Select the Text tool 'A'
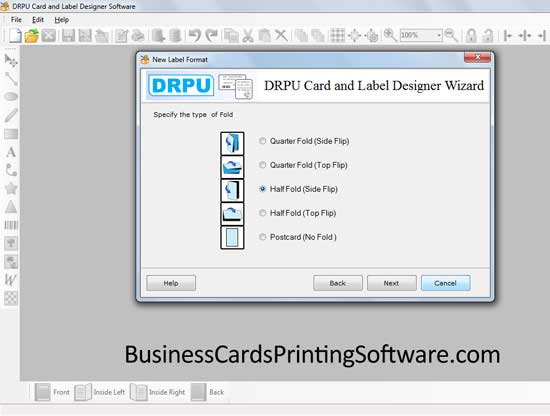 (x=11, y=152)
